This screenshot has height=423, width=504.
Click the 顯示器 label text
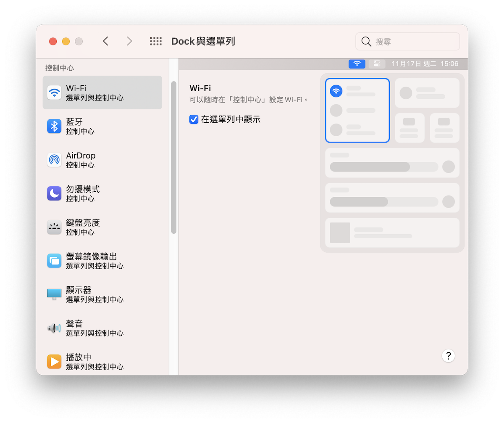(x=79, y=290)
